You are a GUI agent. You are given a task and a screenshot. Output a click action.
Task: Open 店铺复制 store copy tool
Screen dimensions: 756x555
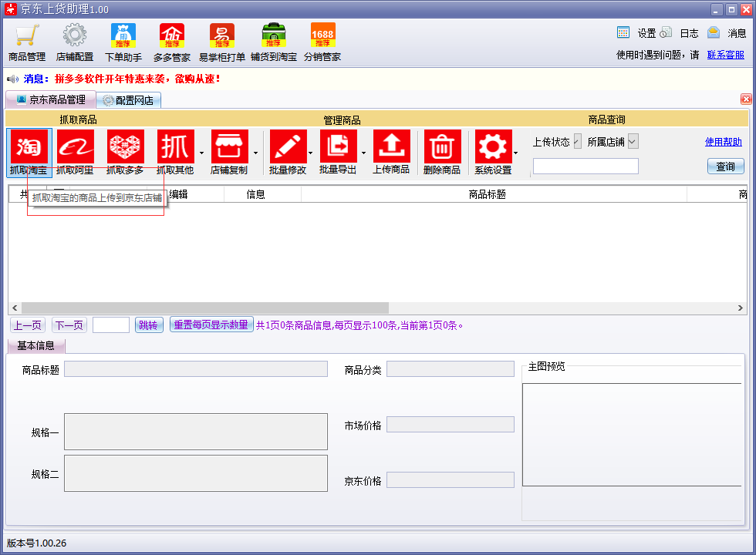pos(229,153)
